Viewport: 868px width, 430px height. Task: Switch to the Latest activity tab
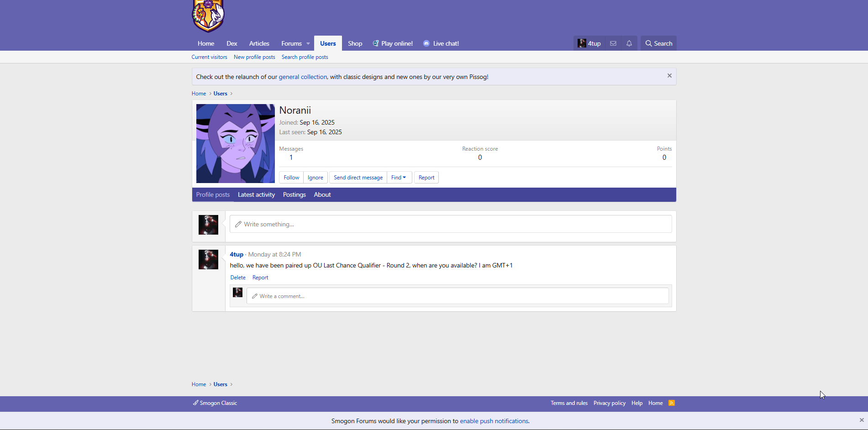pyautogui.click(x=256, y=194)
